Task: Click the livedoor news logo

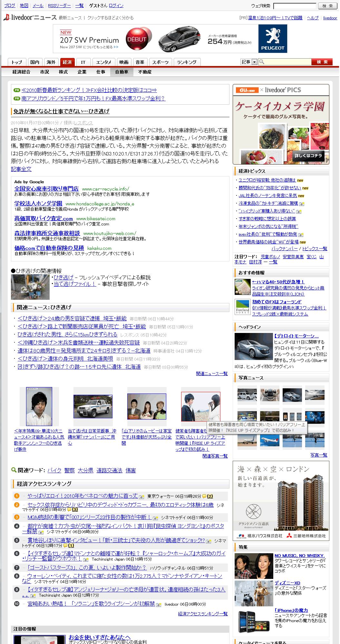Action: coord(30,17)
